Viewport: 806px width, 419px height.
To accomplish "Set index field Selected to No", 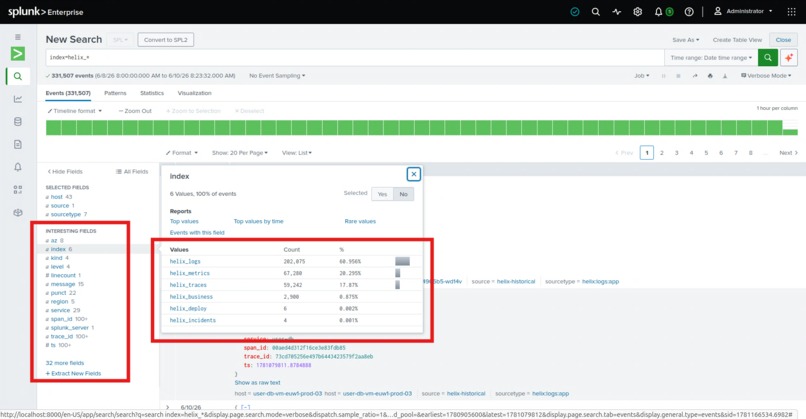I will [404, 194].
